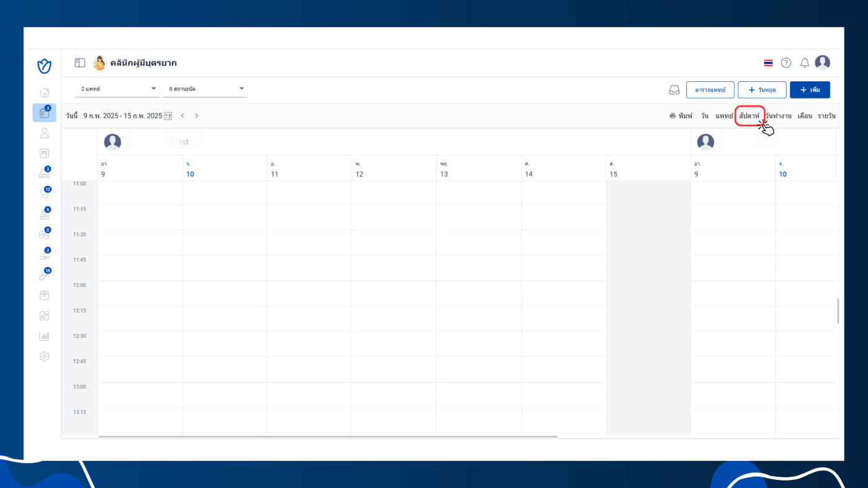Click the 11:00 time label
868x488 pixels.
[x=79, y=184]
